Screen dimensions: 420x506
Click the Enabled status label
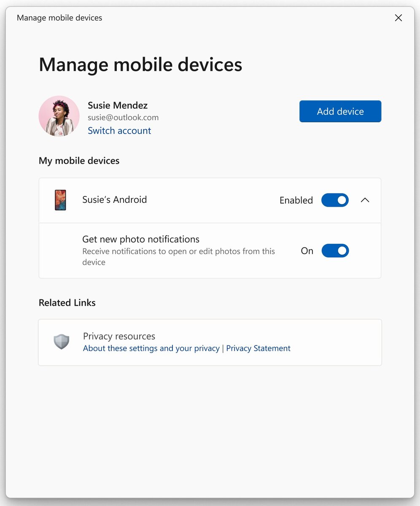click(296, 200)
